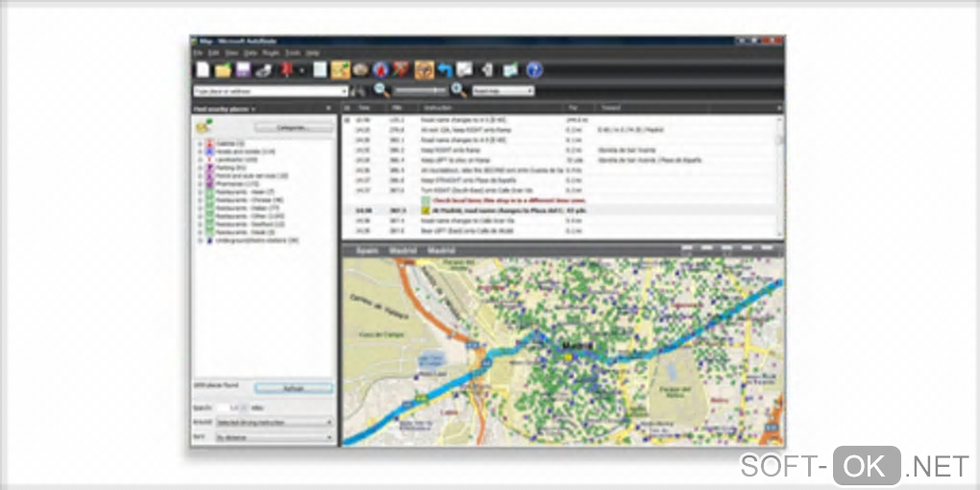Open the File menu
The image size is (980, 490).
tap(198, 53)
